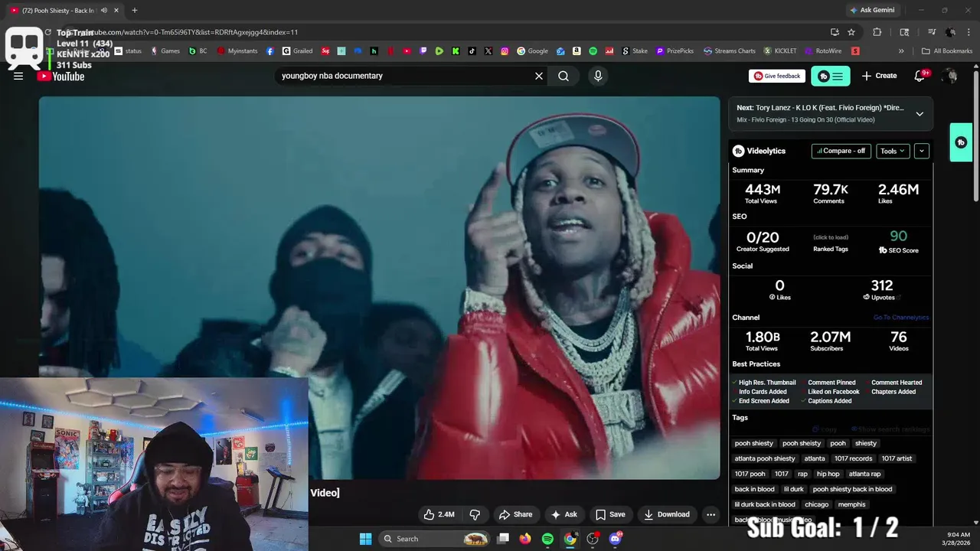The height and width of the screenshot is (551, 980).
Task: Mute the tab via speaker icon
Action: point(104,11)
